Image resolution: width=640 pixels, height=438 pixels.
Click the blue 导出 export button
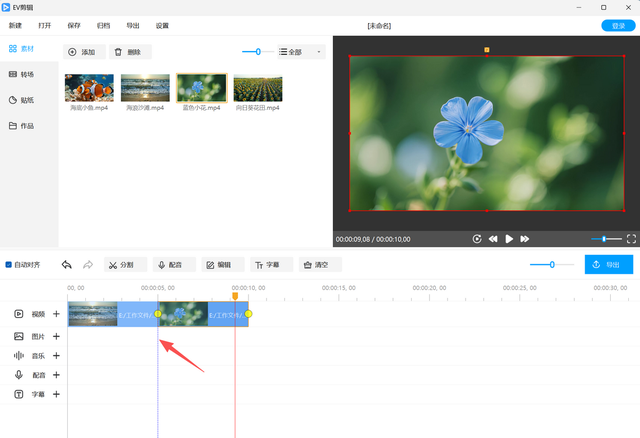point(608,265)
